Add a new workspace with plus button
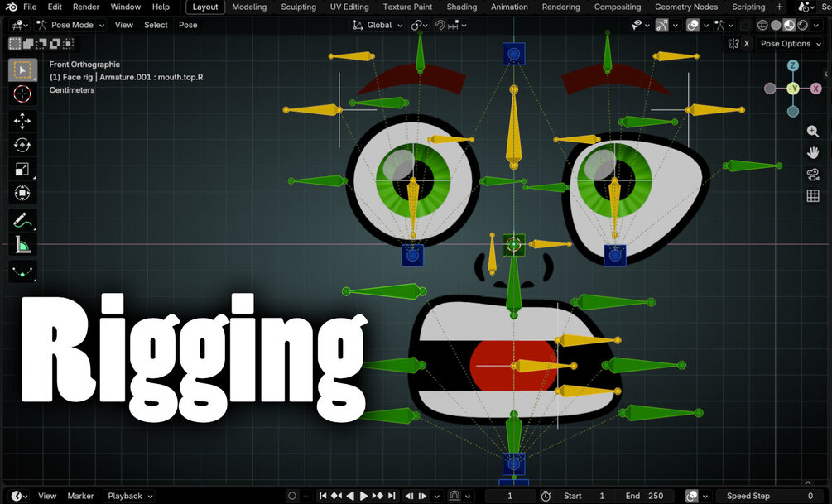The height and width of the screenshot is (504, 832). click(x=779, y=7)
